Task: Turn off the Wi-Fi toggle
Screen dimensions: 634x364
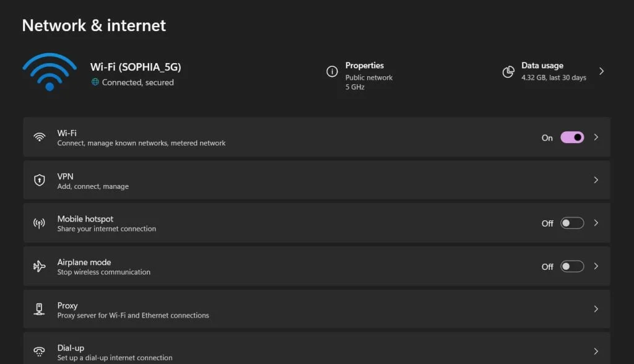Action: (x=572, y=137)
